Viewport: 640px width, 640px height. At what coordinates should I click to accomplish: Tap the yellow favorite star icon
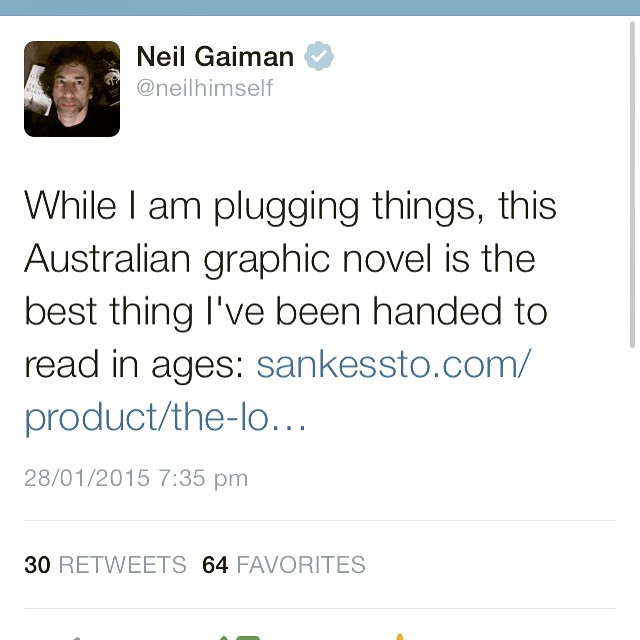point(399,636)
